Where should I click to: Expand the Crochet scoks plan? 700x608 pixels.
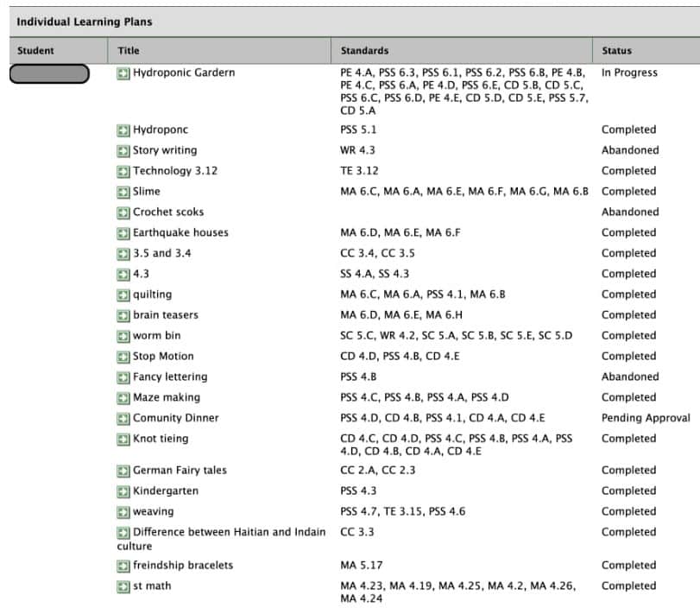point(123,212)
